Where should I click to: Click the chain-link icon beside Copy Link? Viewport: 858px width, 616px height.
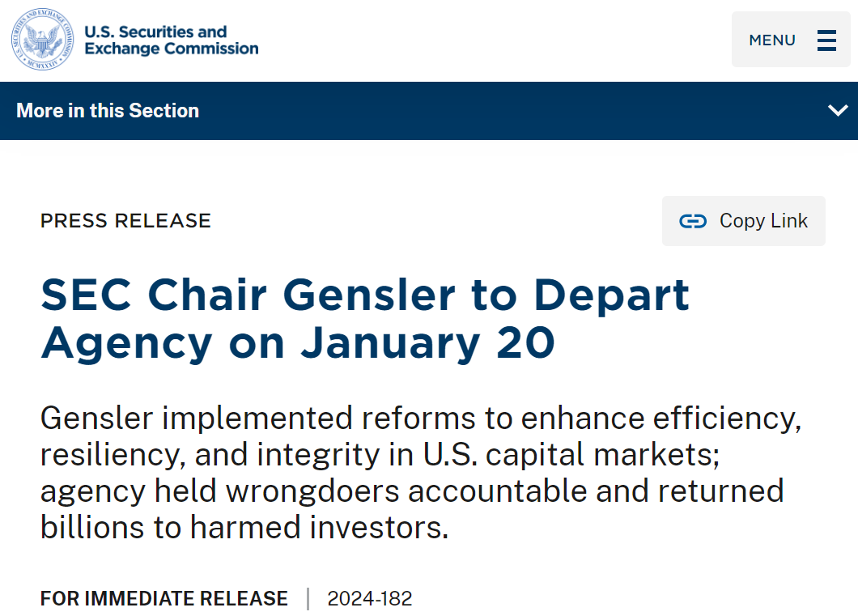point(693,221)
